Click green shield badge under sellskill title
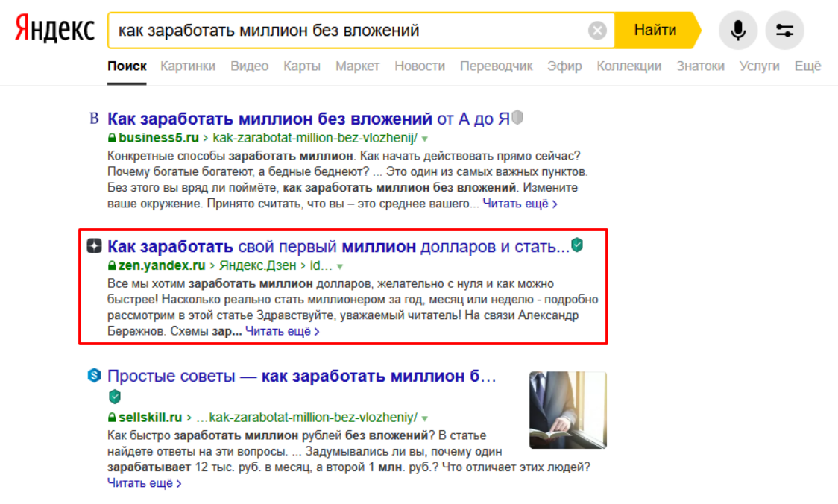 [114, 397]
